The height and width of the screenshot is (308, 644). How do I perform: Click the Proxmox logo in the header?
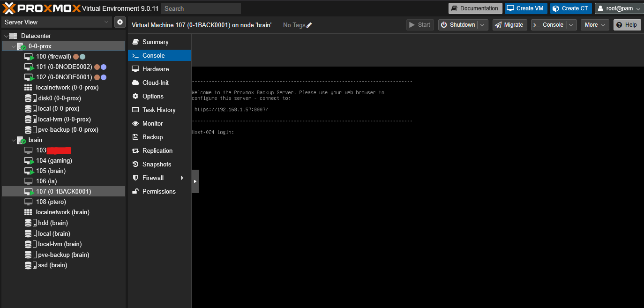pyautogui.click(x=41, y=8)
